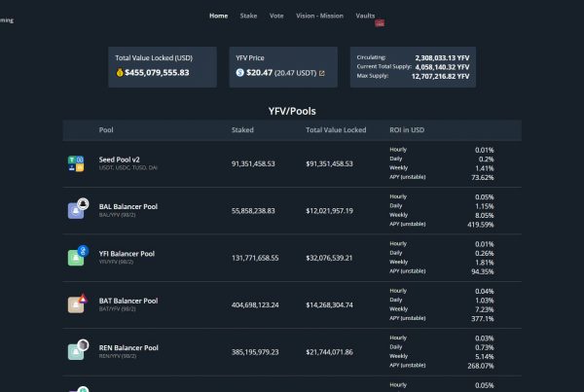The height and width of the screenshot is (392, 584).
Task: Select BAL pool TVL $12,021,957.19
Action: (x=329, y=211)
